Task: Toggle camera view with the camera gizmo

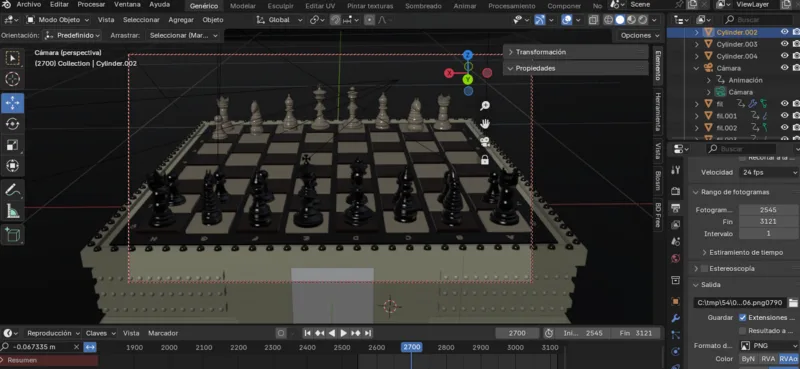Action: pyautogui.click(x=485, y=141)
